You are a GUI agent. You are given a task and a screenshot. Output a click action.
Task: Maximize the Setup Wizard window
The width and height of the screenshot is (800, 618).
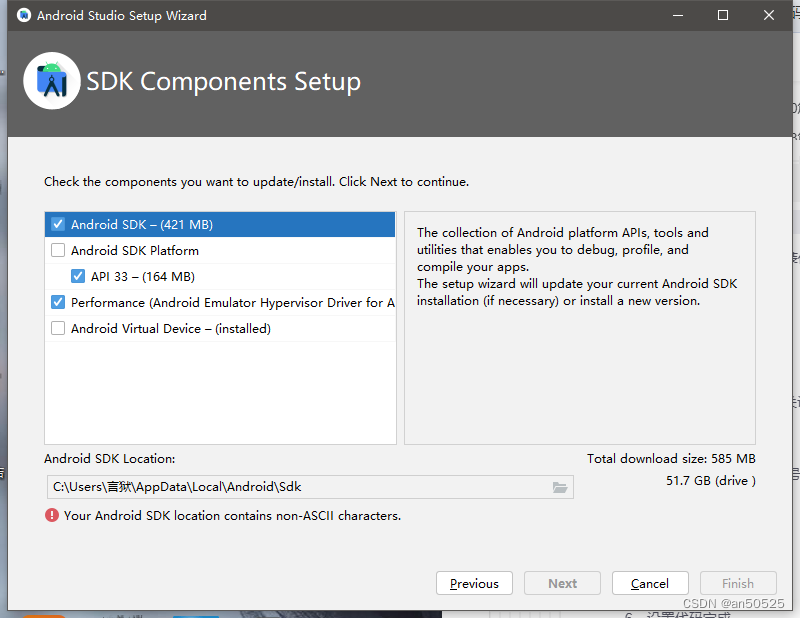tap(723, 15)
